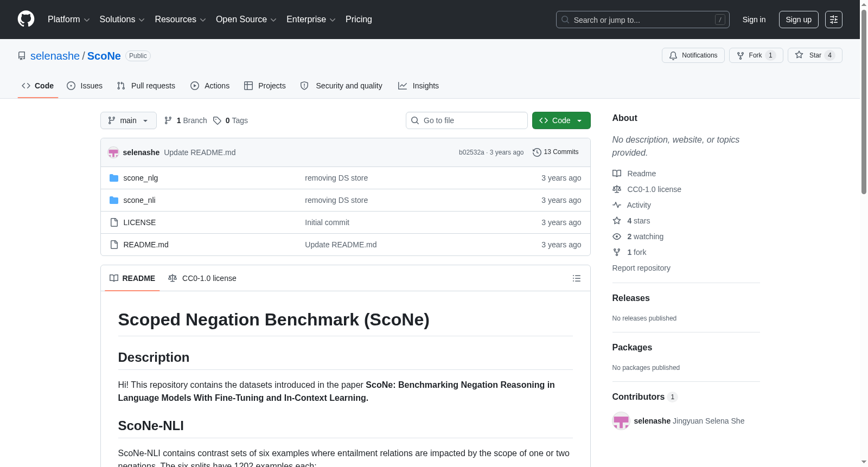Click the LICENSE file icon
868x467 pixels.
pyautogui.click(x=114, y=222)
